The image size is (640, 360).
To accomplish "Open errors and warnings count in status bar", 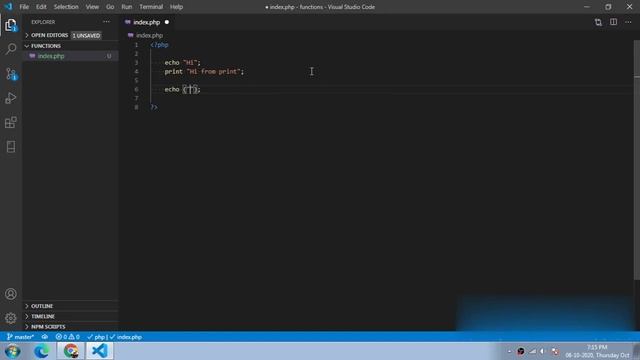I will [67, 337].
